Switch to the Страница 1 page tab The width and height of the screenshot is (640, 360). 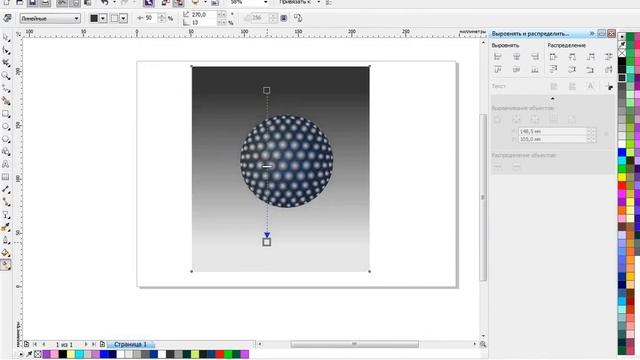click(130, 344)
